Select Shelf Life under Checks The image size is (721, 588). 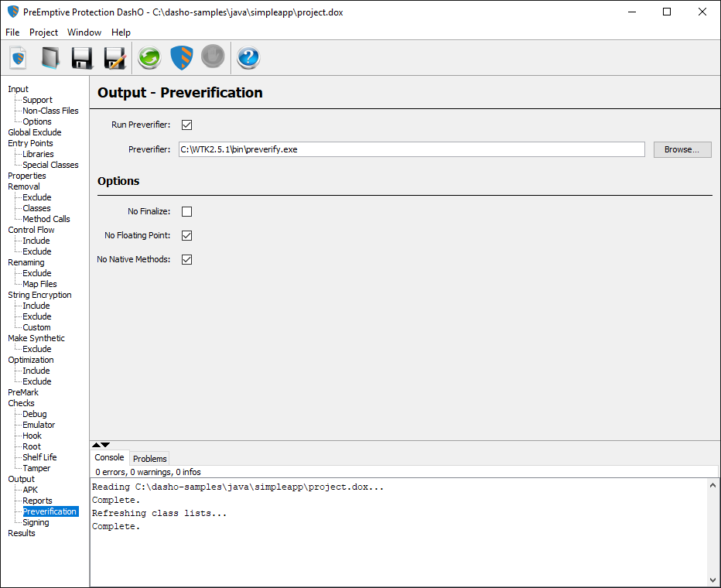tap(39, 457)
